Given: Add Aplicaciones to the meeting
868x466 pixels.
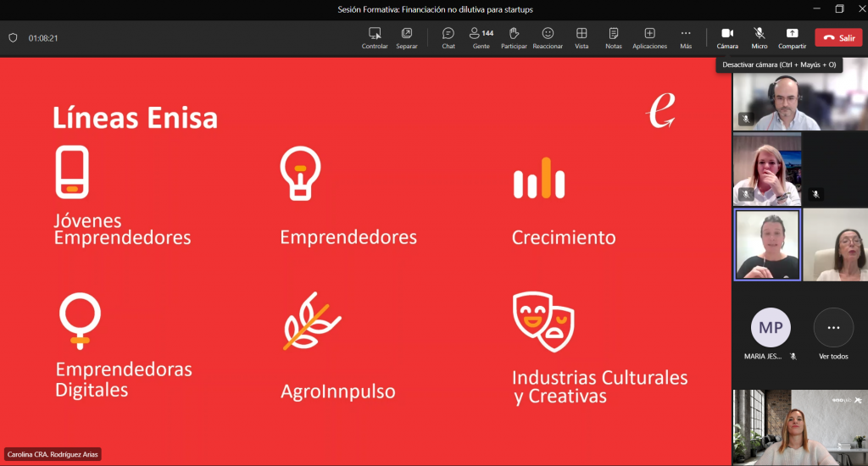Looking at the screenshot, I should pyautogui.click(x=650, y=38).
